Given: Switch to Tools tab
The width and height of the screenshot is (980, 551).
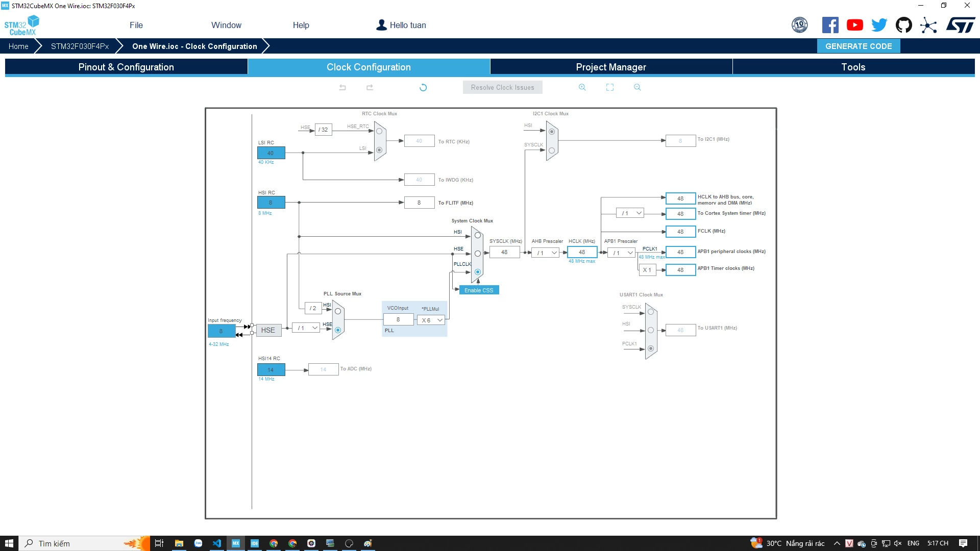Looking at the screenshot, I should tap(853, 67).
